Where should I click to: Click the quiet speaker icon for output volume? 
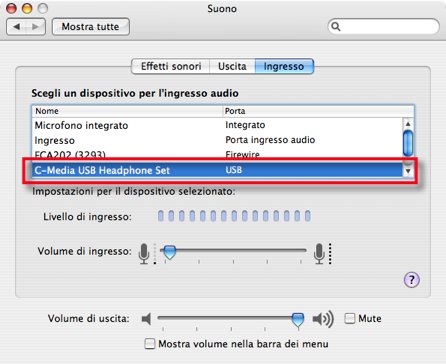(146, 319)
